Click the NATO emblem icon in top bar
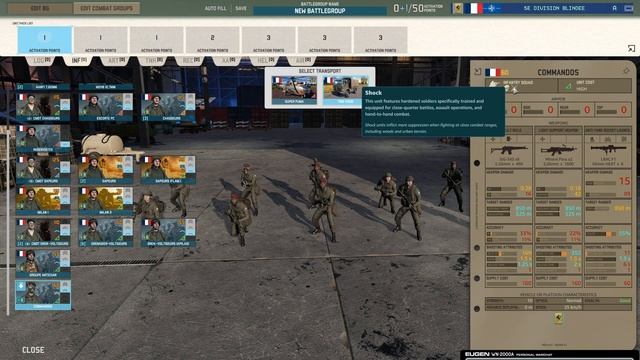Screen dimensions: 640x360 pos(491,8)
